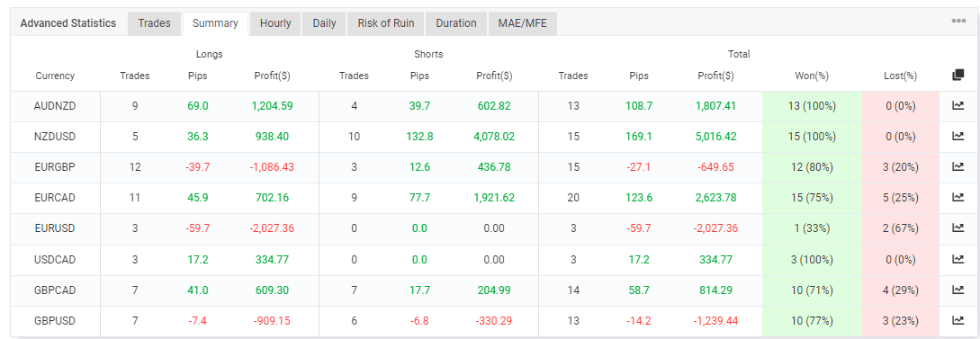
Task: Click total pips value 169.1
Action: point(639,137)
